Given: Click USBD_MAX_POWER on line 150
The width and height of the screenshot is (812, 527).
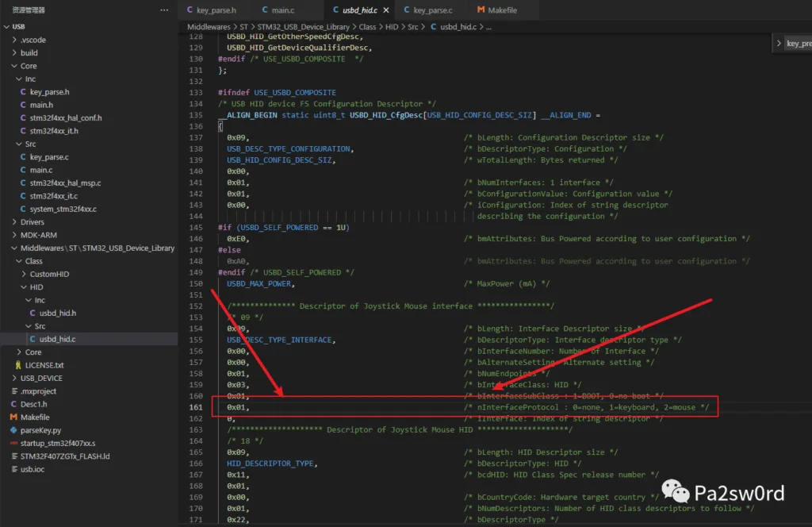Looking at the screenshot, I should coord(259,283).
